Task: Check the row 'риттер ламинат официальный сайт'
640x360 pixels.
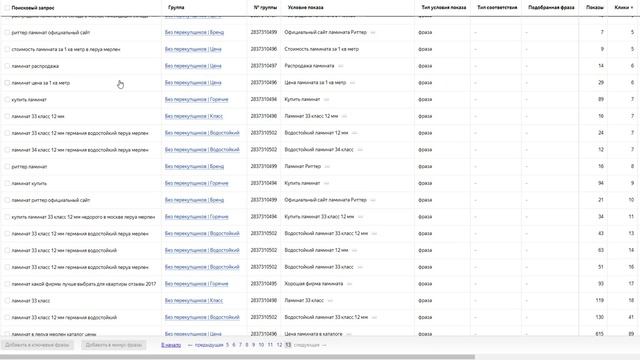Action: tap(7, 32)
